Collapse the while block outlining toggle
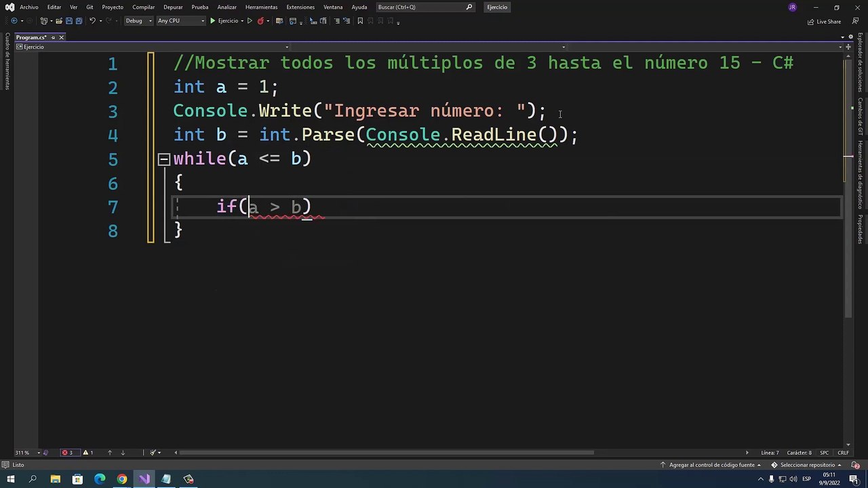This screenshot has height=488, width=868. tap(163, 160)
